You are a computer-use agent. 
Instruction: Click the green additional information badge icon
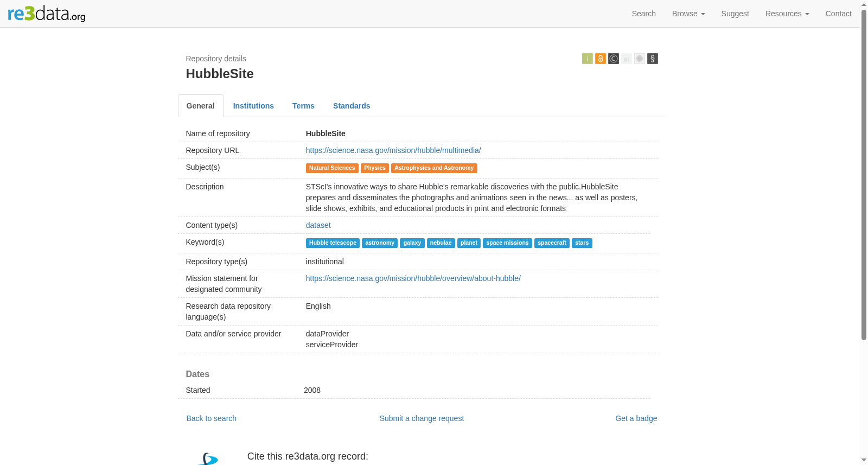(x=588, y=59)
